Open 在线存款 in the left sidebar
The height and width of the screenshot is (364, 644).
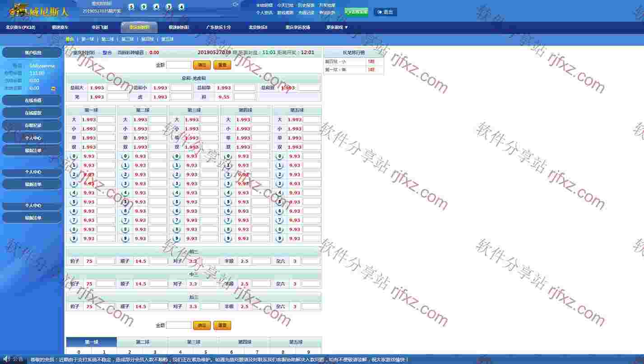(32, 100)
